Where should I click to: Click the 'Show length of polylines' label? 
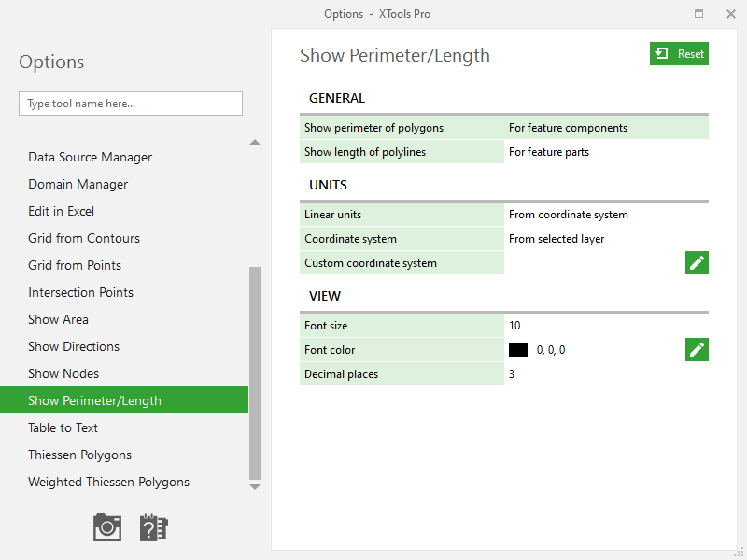coord(365,152)
